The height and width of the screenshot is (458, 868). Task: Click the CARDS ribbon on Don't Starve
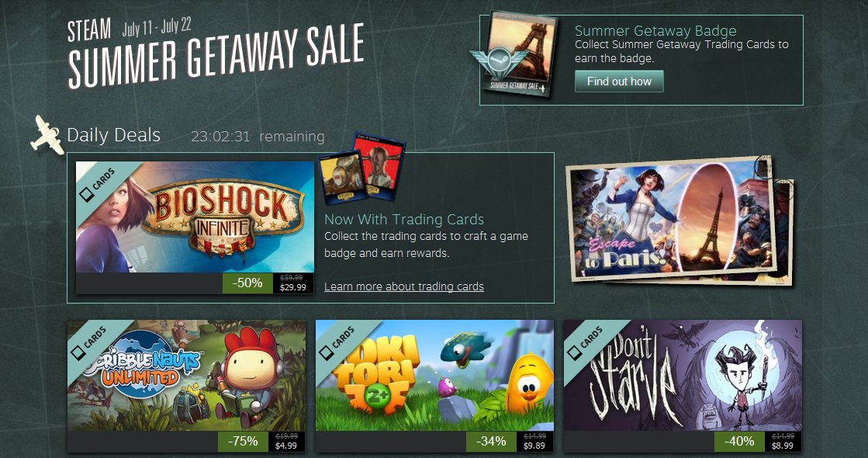click(587, 342)
